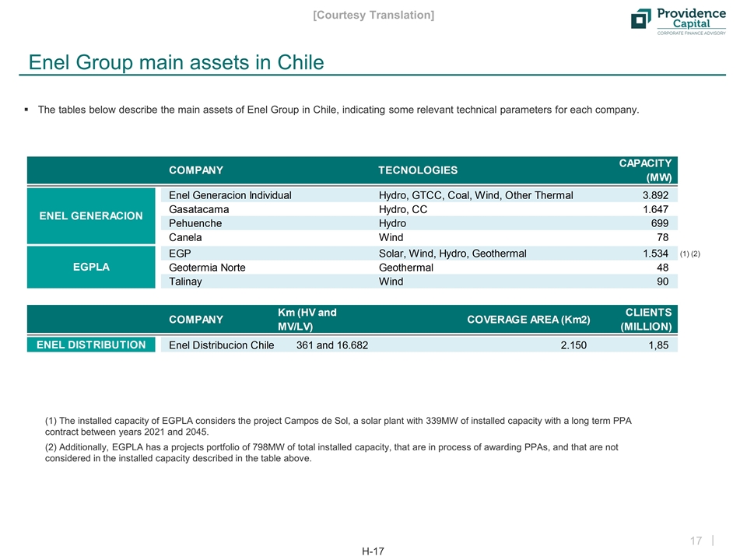Select the EGPLA row label
The image size is (747, 560).
91,267
